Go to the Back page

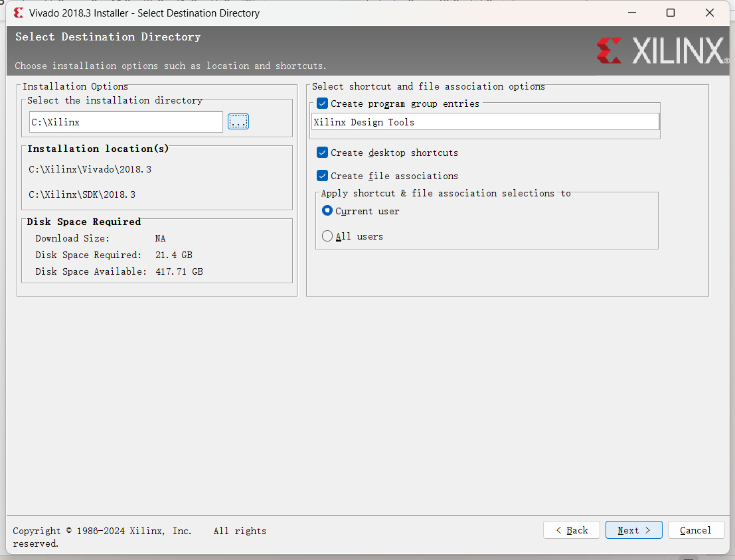[x=572, y=530]
